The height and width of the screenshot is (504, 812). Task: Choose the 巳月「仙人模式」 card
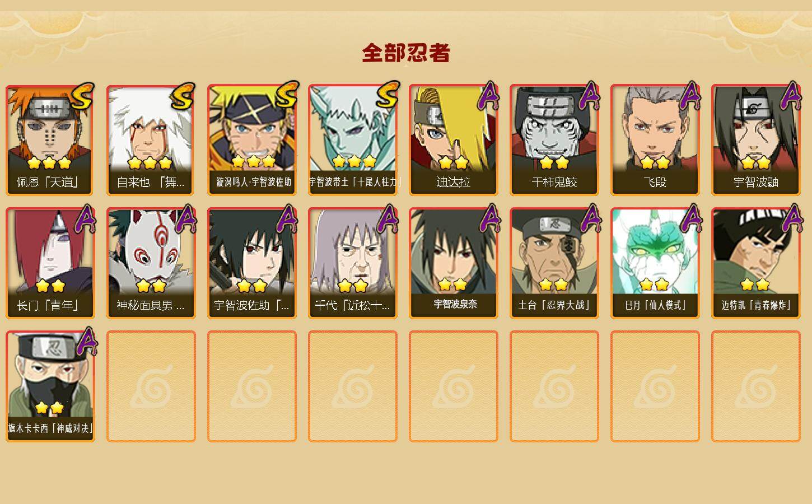coord(655,263)
